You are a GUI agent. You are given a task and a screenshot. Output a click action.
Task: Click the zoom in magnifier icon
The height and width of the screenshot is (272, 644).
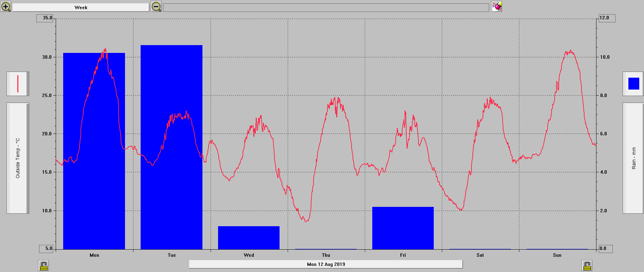click(x=5, y=6)
